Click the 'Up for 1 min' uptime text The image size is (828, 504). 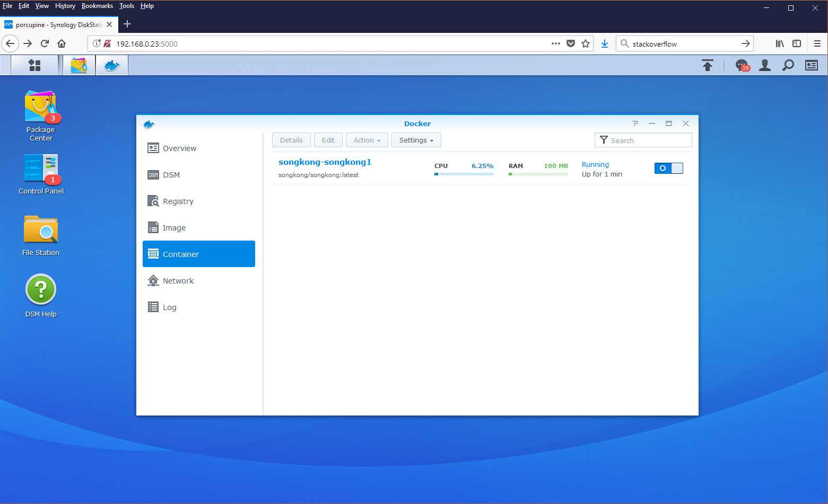tap(602, 174)
